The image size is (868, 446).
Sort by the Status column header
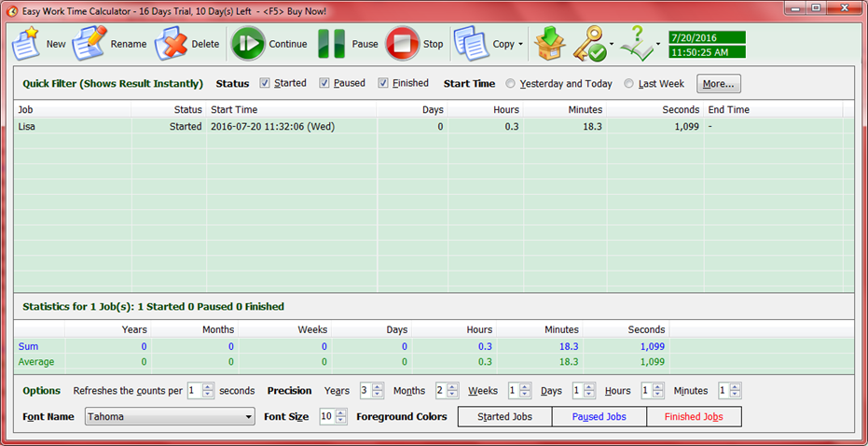(169, 110)
